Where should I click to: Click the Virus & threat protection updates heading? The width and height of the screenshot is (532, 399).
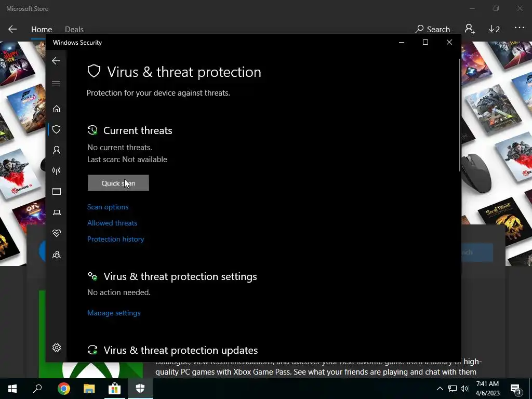[x=180, y=350]
